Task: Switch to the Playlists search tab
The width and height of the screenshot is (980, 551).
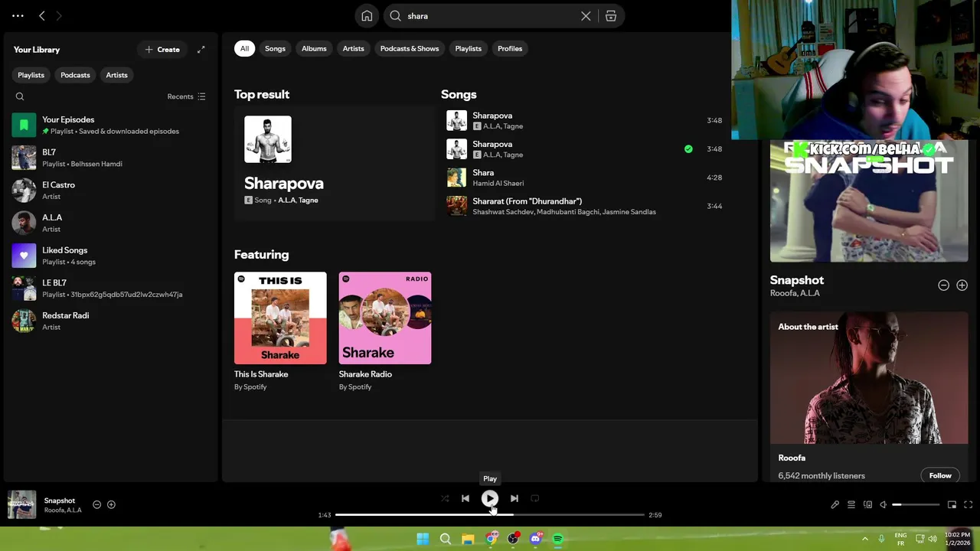Action: [x=468, y=48]
